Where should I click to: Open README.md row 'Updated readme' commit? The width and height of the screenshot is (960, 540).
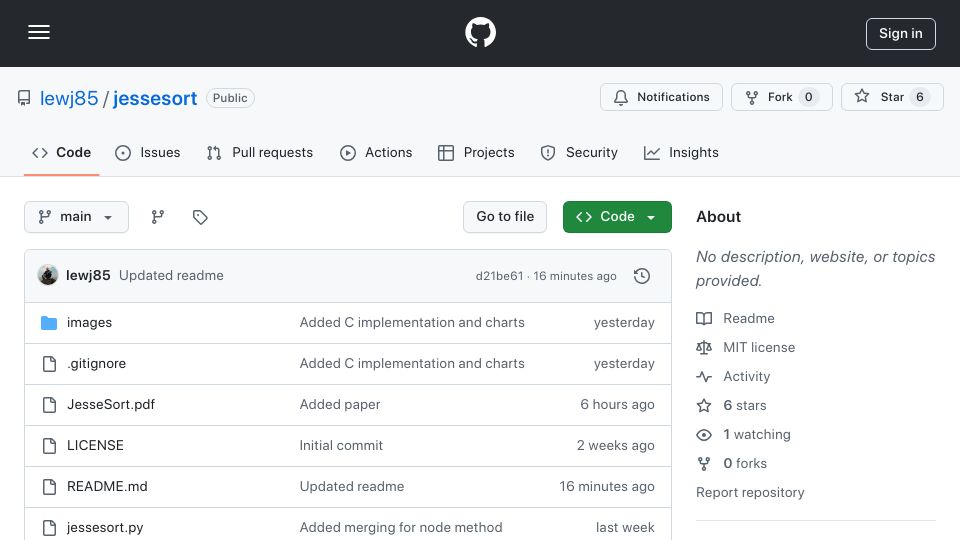(351, 487)
